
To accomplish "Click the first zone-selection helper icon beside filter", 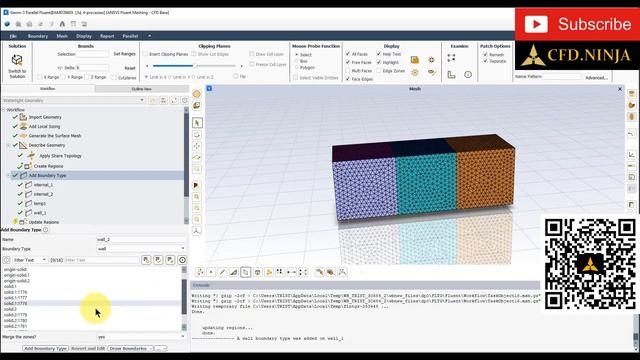I will (146, 260).
